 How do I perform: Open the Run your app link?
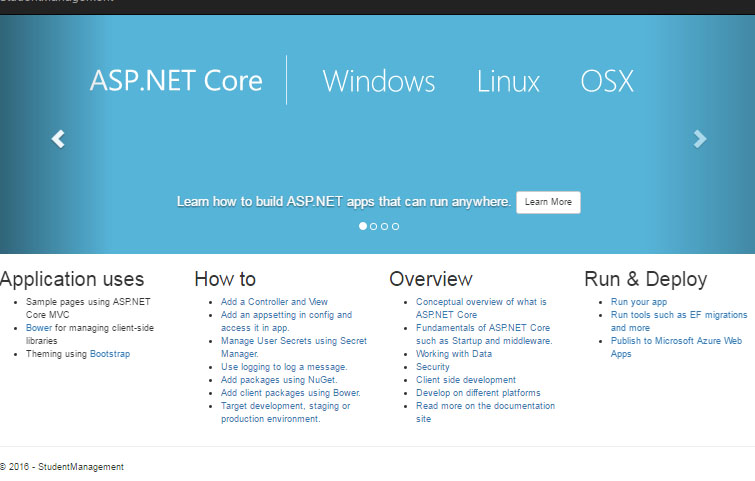[x=638, y=302]
